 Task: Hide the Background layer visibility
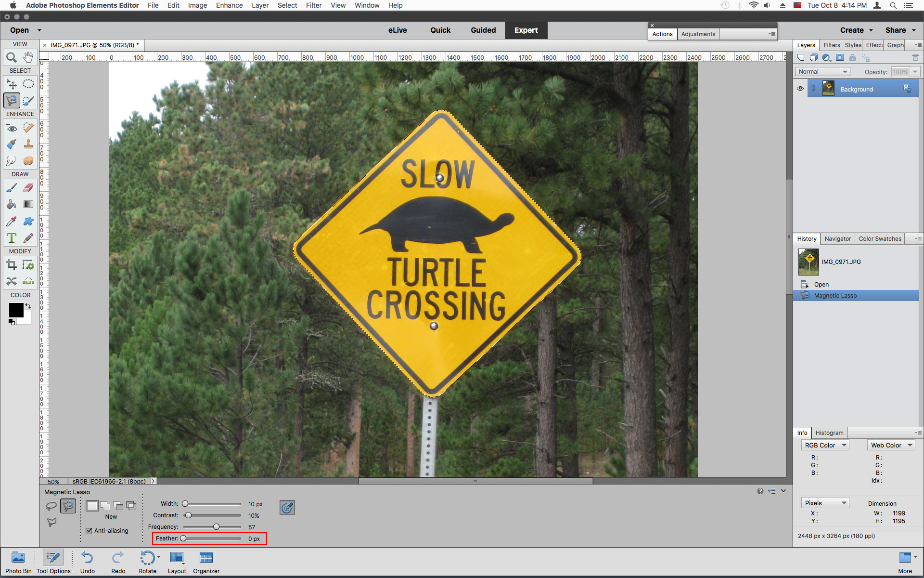[799, 89]
